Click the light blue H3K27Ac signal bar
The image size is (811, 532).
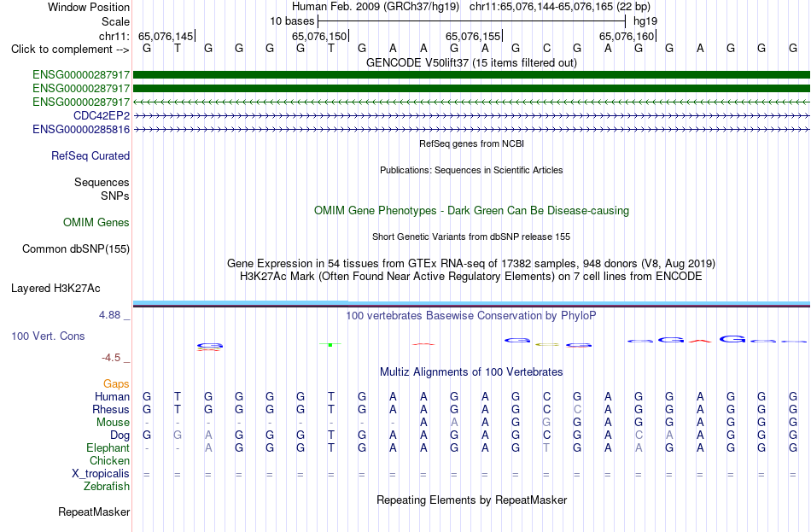pyautogui.click(x=471, y=303)
